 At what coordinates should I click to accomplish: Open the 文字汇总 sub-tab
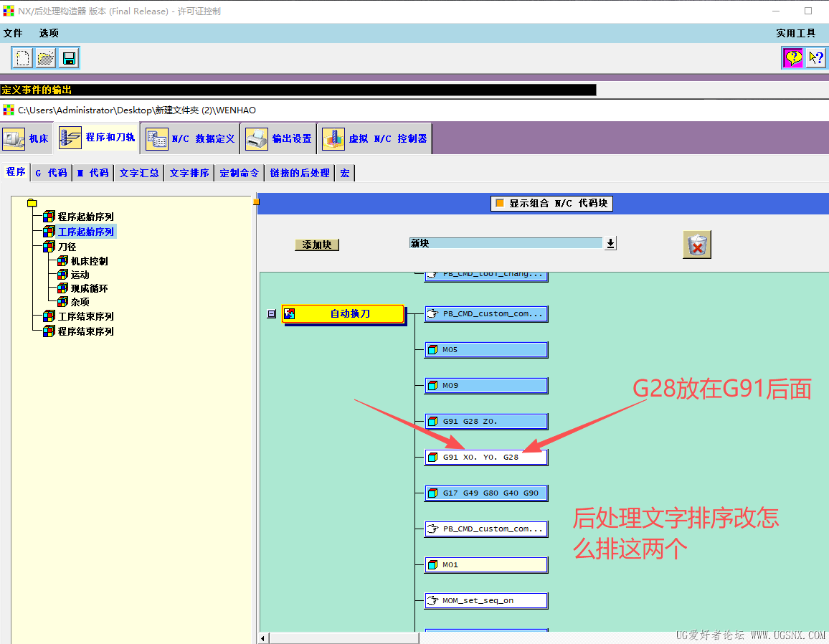(x=139, y=173)
